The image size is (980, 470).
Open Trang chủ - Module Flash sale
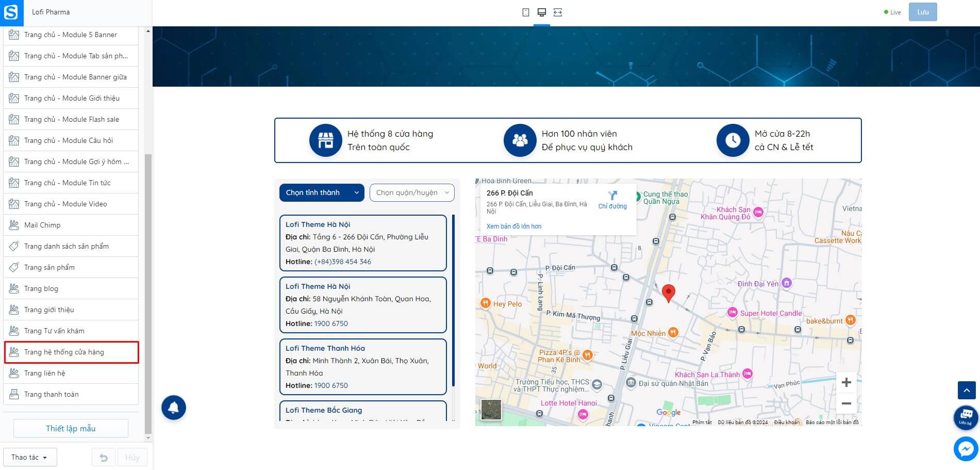tap(71, 119)
